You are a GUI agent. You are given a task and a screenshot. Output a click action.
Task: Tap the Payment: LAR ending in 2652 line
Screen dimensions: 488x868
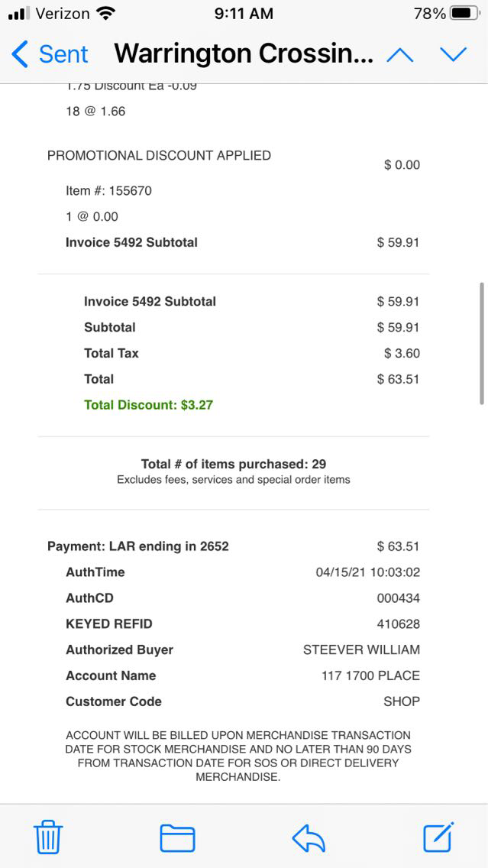[x=138, y=546]
